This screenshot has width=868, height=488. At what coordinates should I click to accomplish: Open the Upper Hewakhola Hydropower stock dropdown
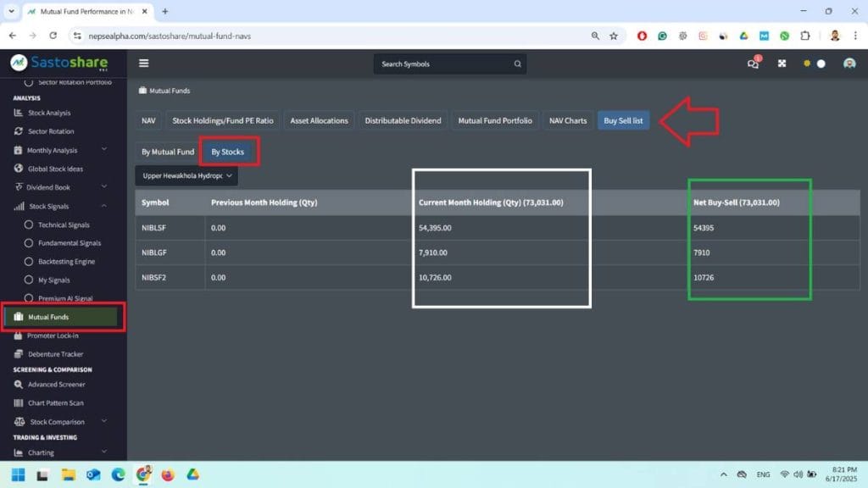pyautogui.click(x=186, y=175)
